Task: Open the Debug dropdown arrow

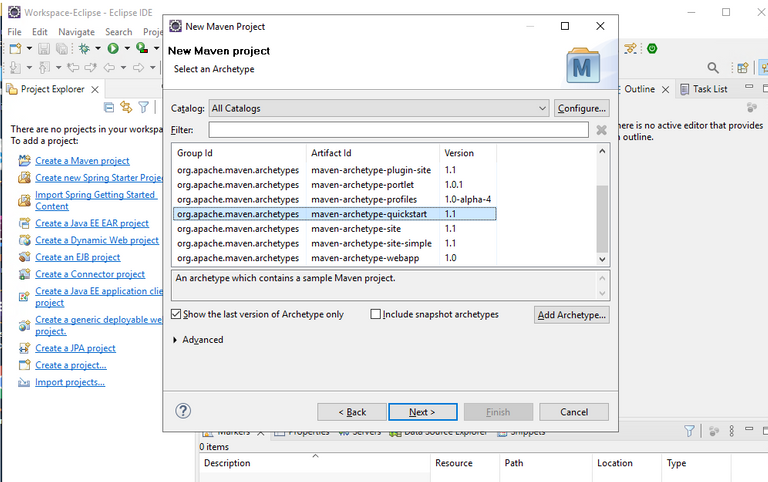Action: pyautogui.click(x=97, y=48)
